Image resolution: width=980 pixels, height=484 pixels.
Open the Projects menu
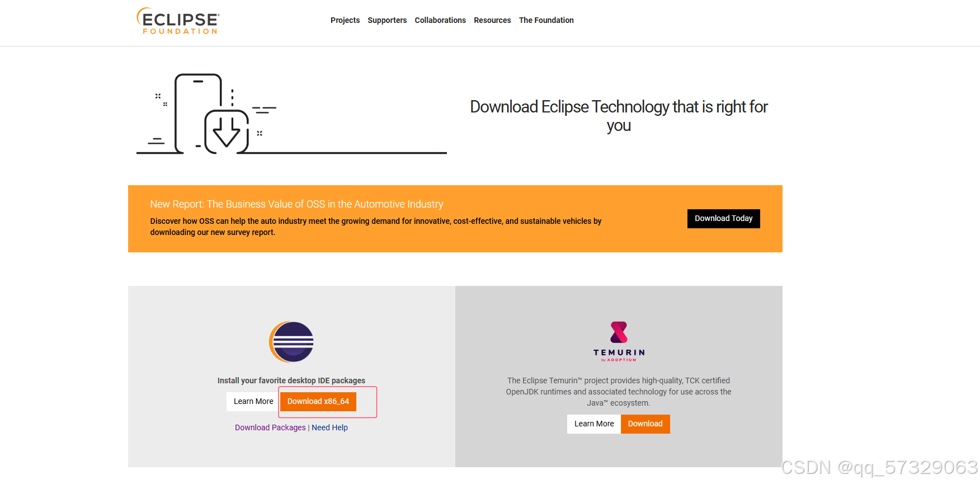point(345,20)
